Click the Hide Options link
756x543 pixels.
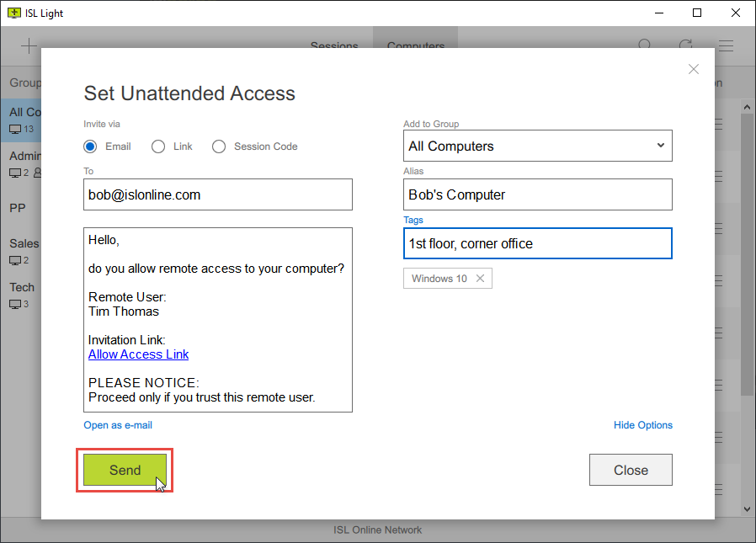(642, 425)
